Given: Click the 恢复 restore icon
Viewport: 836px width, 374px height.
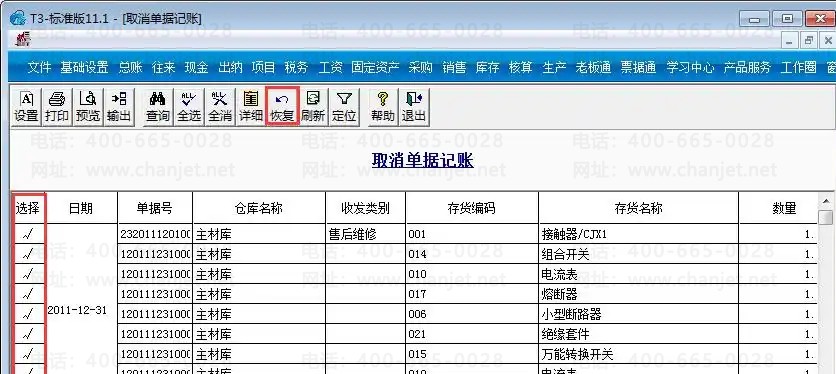Looking at the screenshot, I should click(282, 107).
